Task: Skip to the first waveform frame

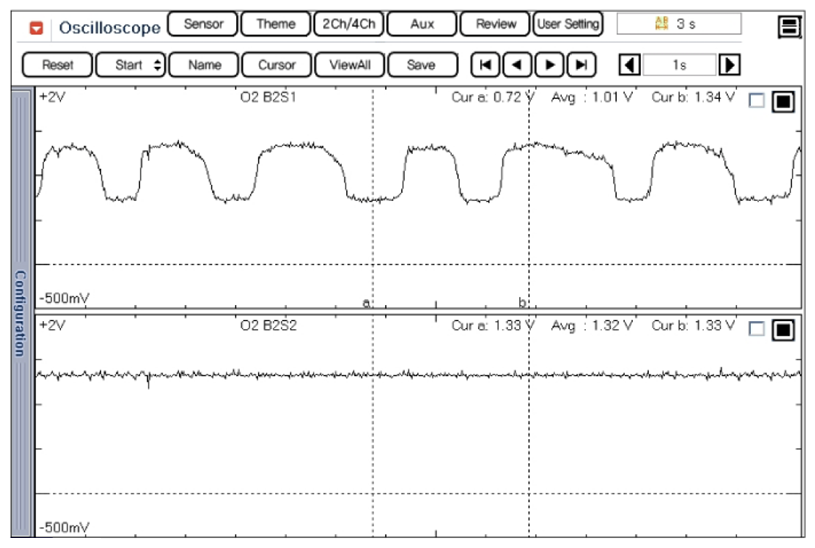Action: [x=485, y=65]
